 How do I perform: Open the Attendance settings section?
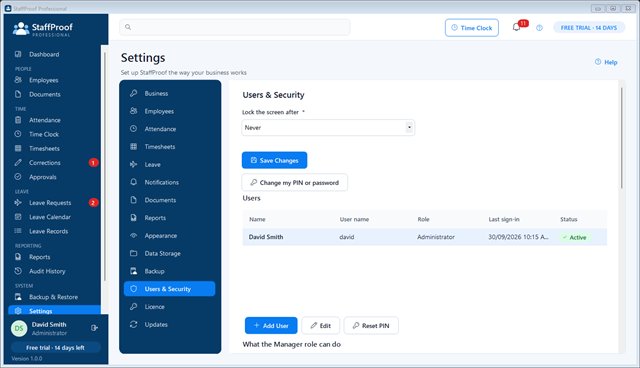point(169,129)
